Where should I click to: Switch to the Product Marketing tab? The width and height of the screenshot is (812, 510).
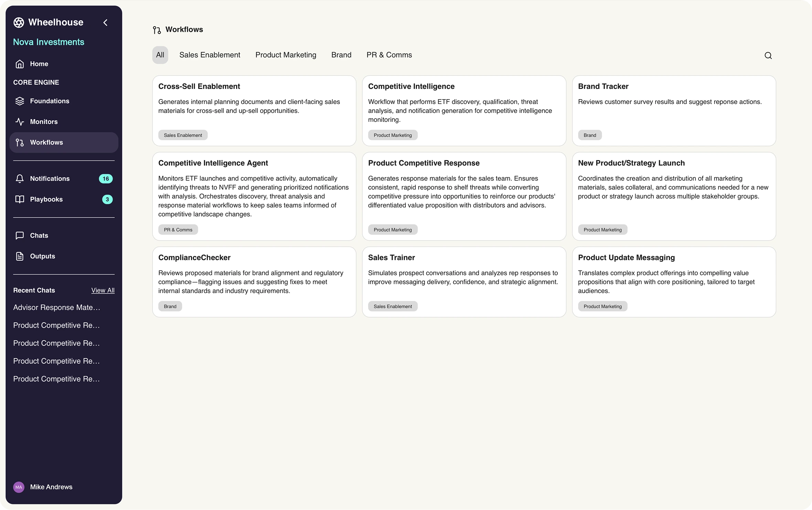pos(286,55)
